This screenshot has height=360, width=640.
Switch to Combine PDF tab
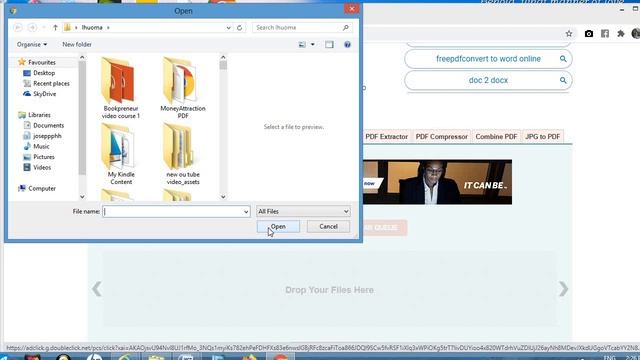click(496, 137)
